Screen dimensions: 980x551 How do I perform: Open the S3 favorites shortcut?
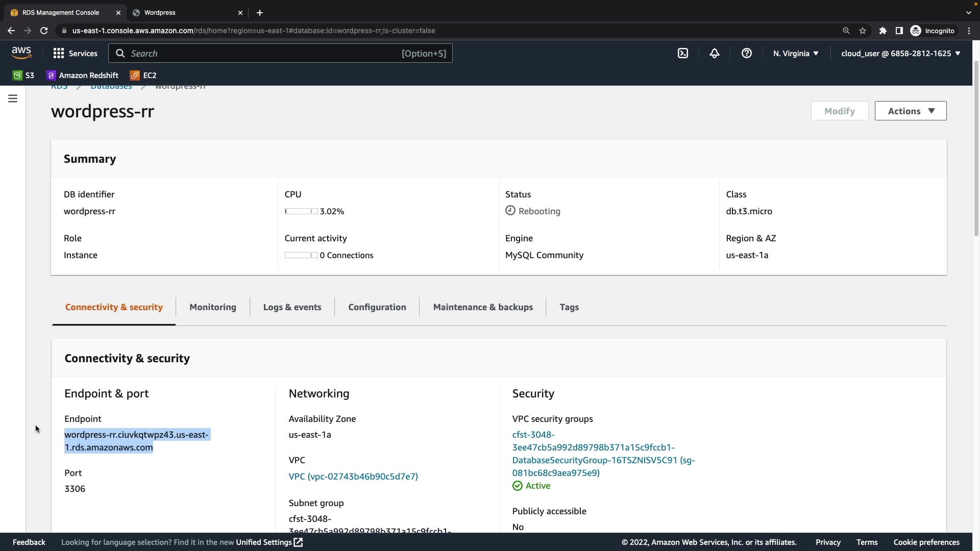click(x=23, y=76)
